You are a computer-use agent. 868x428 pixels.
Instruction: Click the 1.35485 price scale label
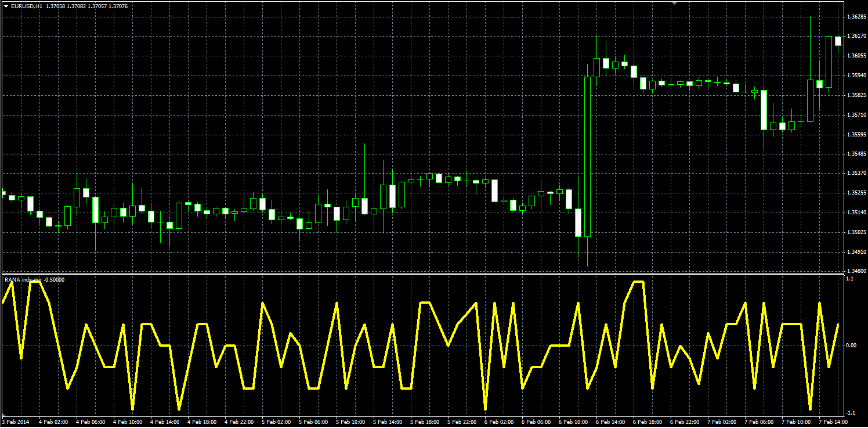click(x=857, y=154)
